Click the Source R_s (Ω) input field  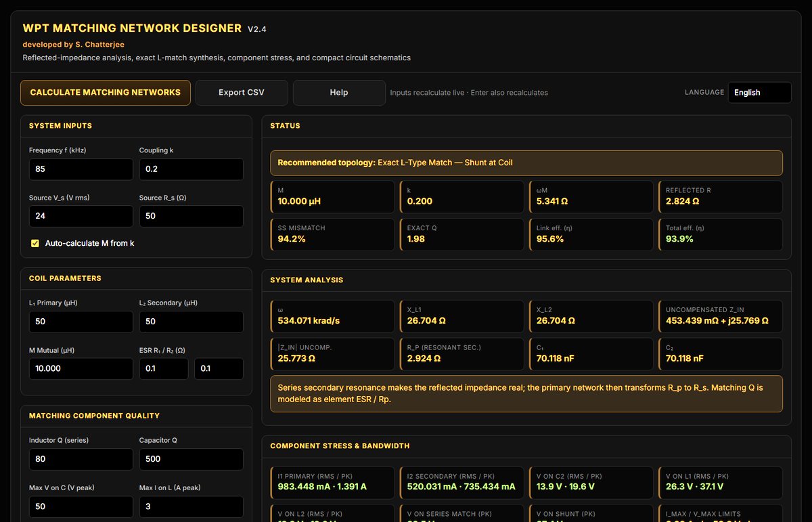tap(191, 217)
